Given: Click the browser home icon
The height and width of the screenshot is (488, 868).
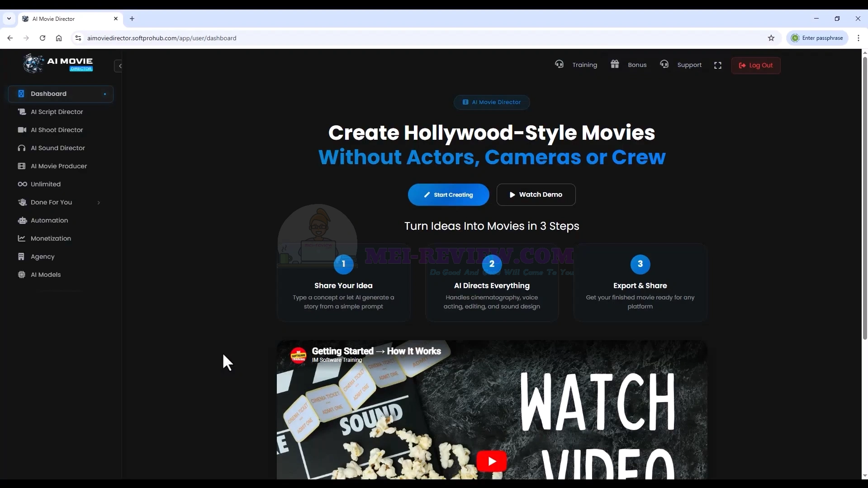Looking at the screenshot, I should pos(59,38).
